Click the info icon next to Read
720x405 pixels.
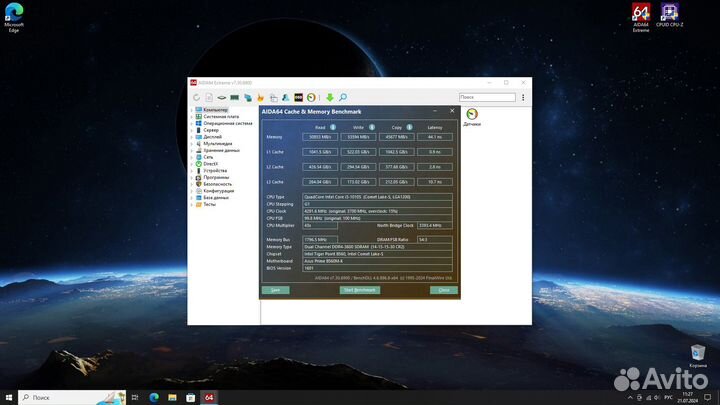click(x=333, y=127)
